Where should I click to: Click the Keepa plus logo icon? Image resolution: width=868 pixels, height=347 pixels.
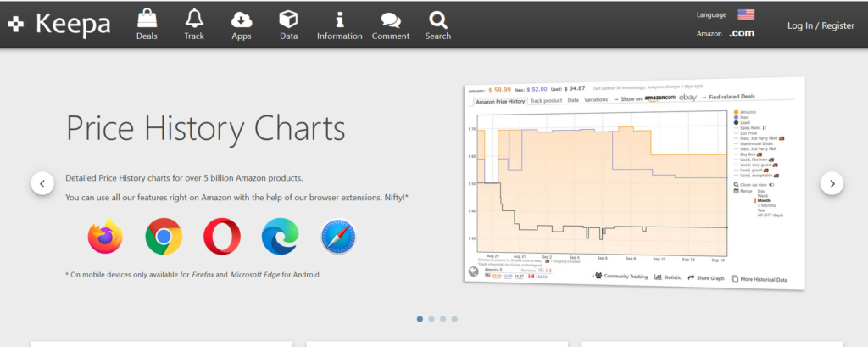tap(15, 24)
